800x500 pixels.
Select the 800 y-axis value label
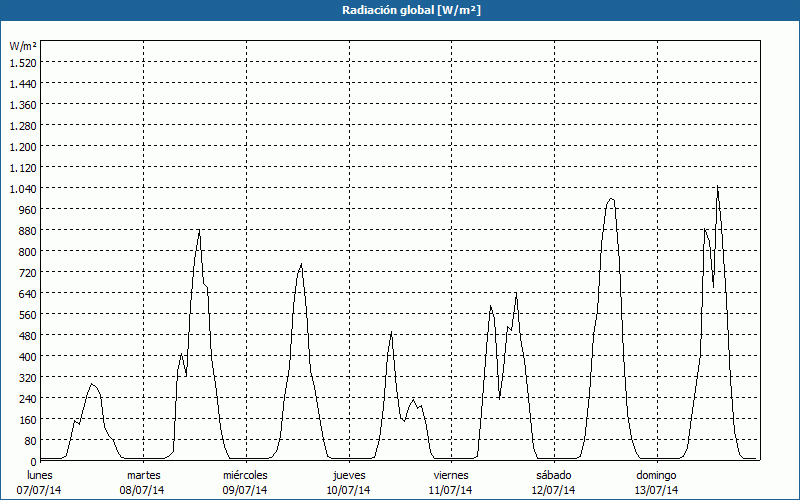pyautogui.click(x=27, y=251)
